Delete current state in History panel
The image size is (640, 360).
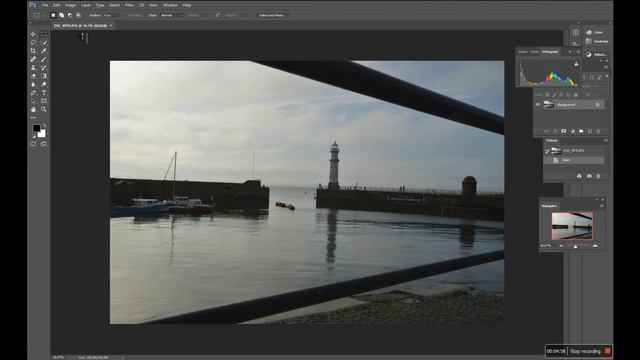(x=598, y=176)
